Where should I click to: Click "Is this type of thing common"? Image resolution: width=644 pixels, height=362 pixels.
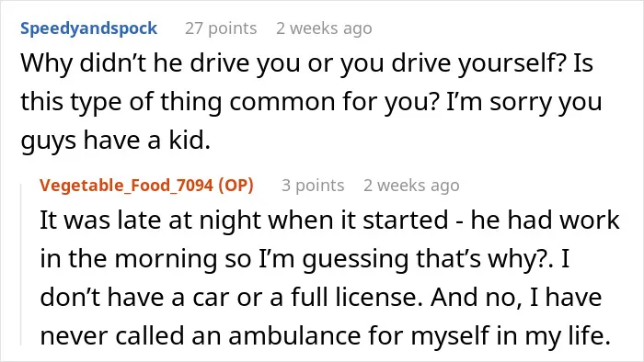pos(306,83)
